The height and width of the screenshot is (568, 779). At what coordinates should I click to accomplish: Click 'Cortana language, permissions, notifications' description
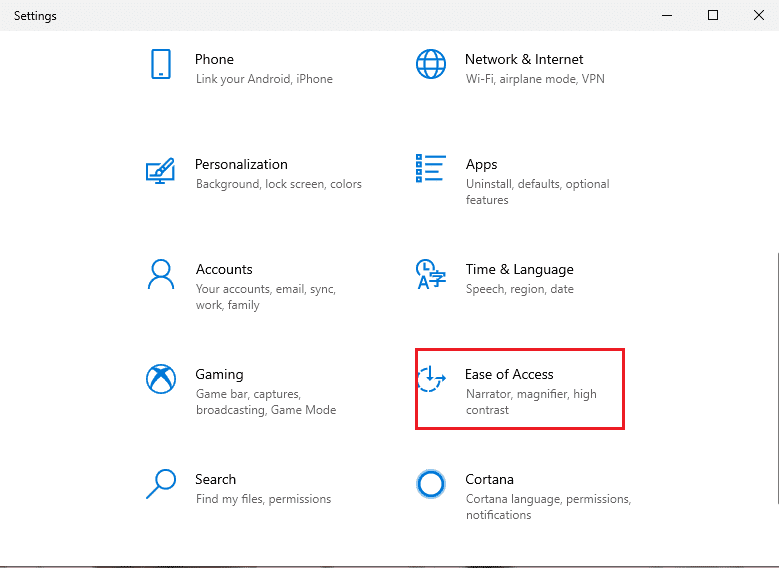[x=548, y=506]
